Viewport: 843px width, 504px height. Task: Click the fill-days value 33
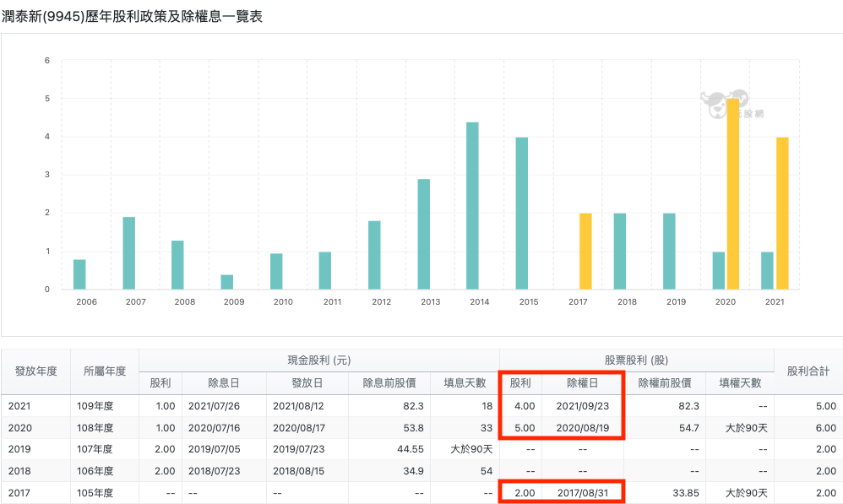click(x=487, y=428)
